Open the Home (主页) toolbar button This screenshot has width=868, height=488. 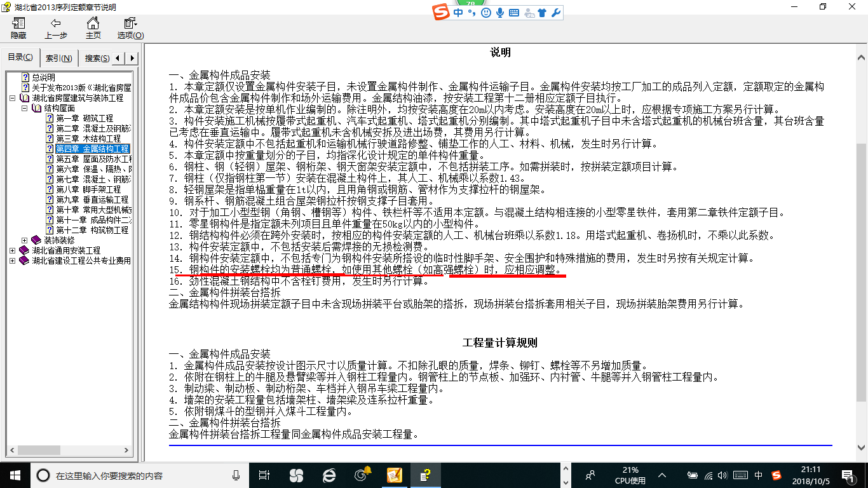point(93,28)
